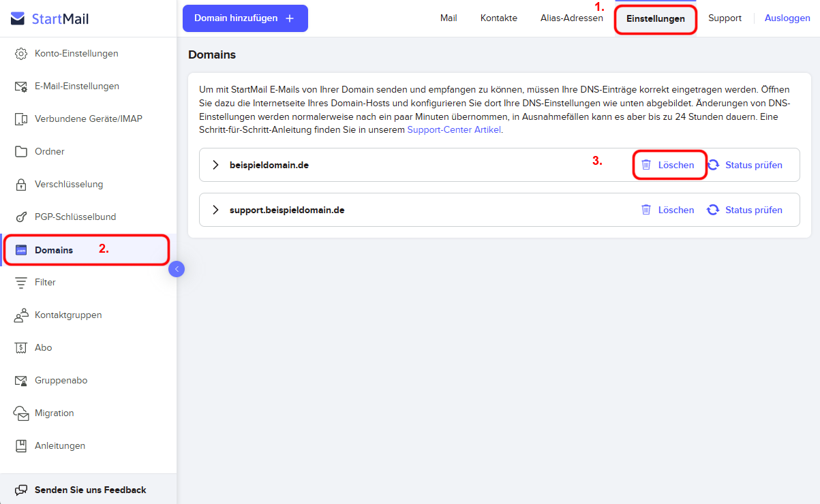Click the Domain hinzufügen button

245,18
